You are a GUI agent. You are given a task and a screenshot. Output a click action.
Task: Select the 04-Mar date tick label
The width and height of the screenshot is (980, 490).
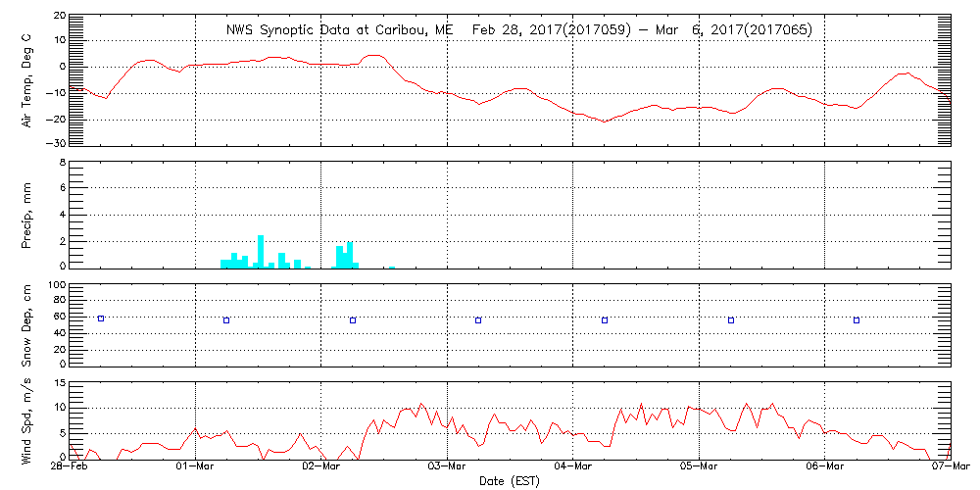(573, 467)
